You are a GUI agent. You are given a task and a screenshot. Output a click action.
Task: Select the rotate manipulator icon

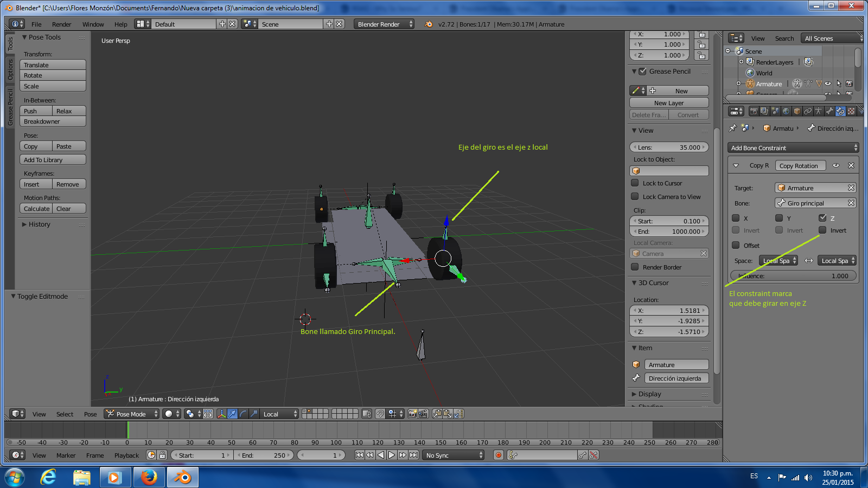[x=243, y=414]
